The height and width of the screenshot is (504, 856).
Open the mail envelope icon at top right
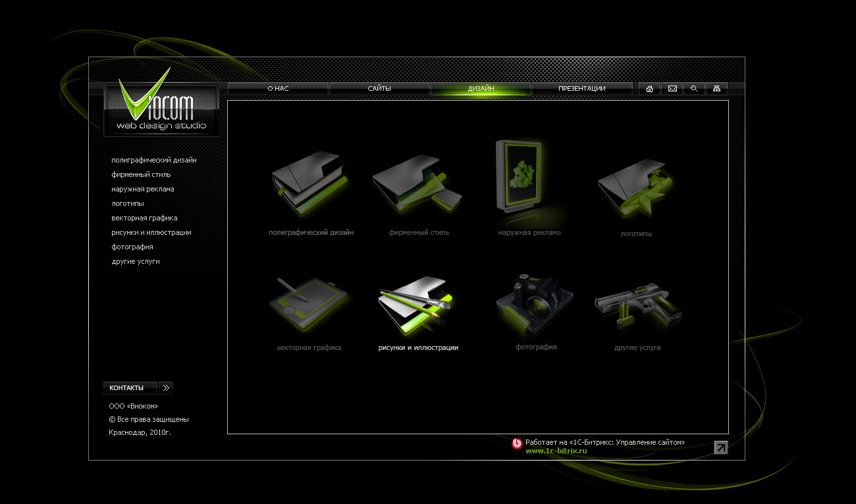click(x=672, y=88)
